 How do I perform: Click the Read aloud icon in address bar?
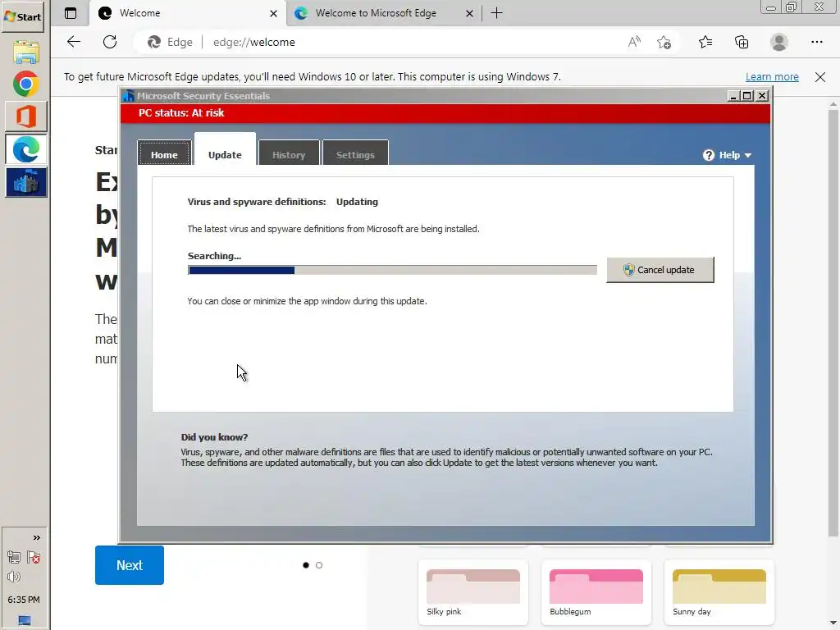[x=634, y=42]
